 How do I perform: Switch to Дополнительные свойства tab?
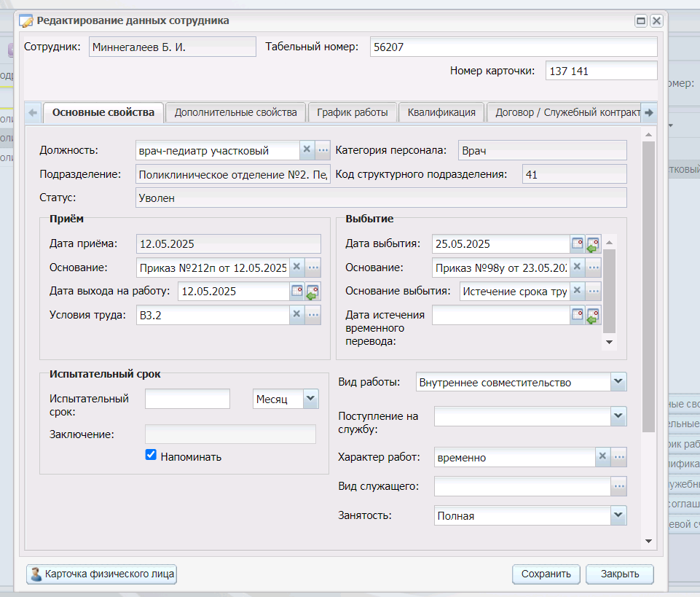(x=235, y=112)
